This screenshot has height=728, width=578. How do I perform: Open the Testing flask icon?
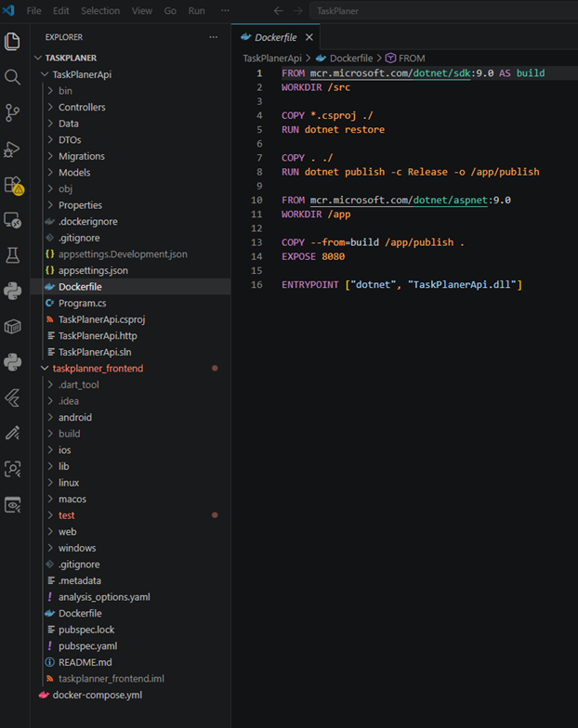coord(13,254)
